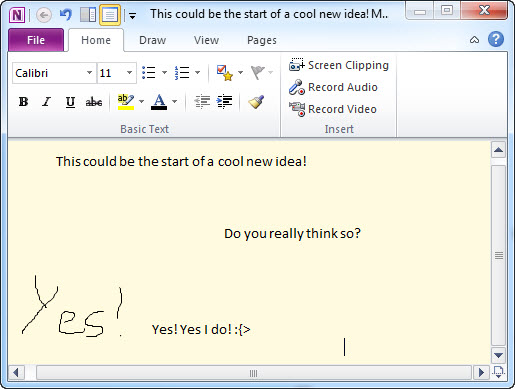Select the handwritten 'Yes!' ink drawing
This screenshot has height=389, width=515.
coord(72,306)
